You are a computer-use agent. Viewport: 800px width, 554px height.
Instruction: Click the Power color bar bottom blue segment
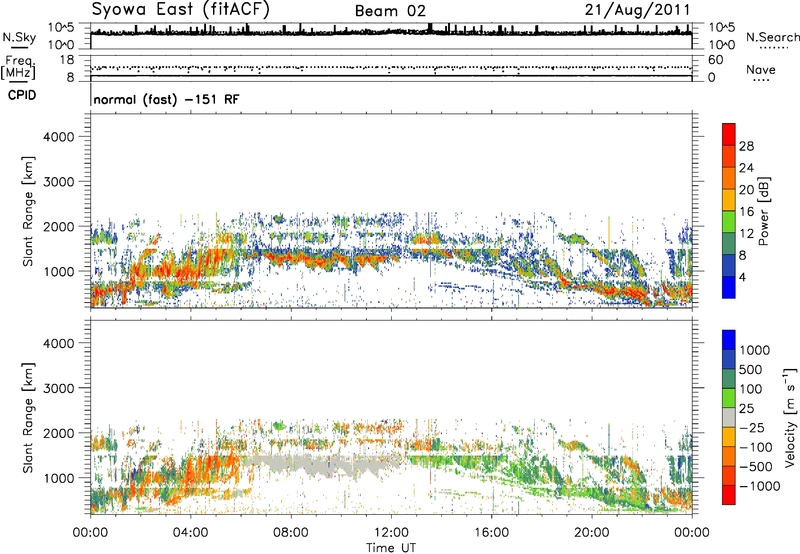tap(729, 287)
